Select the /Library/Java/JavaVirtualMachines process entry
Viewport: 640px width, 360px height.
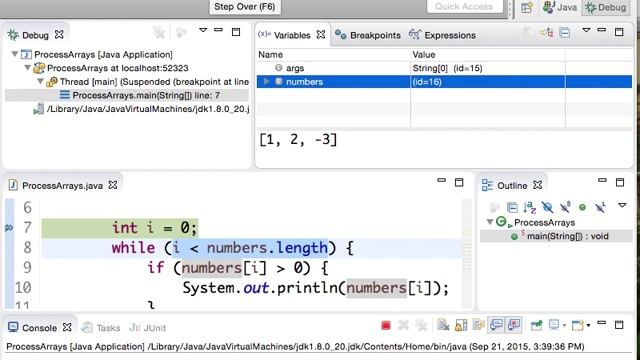point(148,109)
